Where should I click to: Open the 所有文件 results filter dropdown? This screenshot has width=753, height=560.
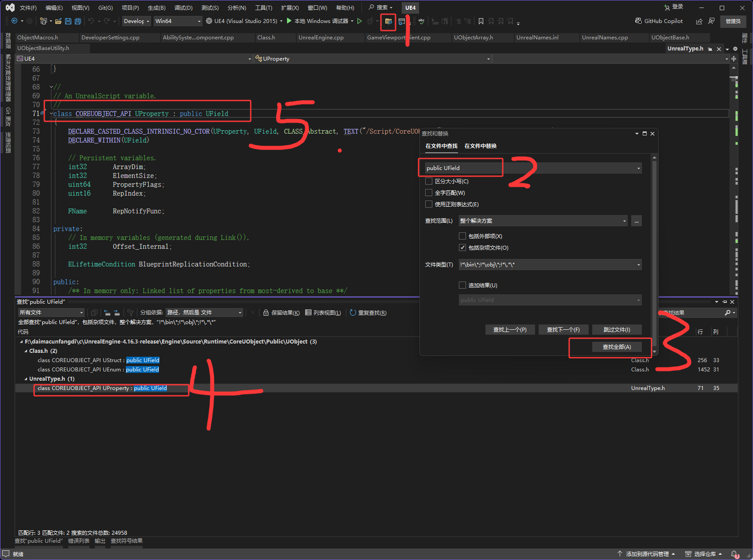[51, 313]
